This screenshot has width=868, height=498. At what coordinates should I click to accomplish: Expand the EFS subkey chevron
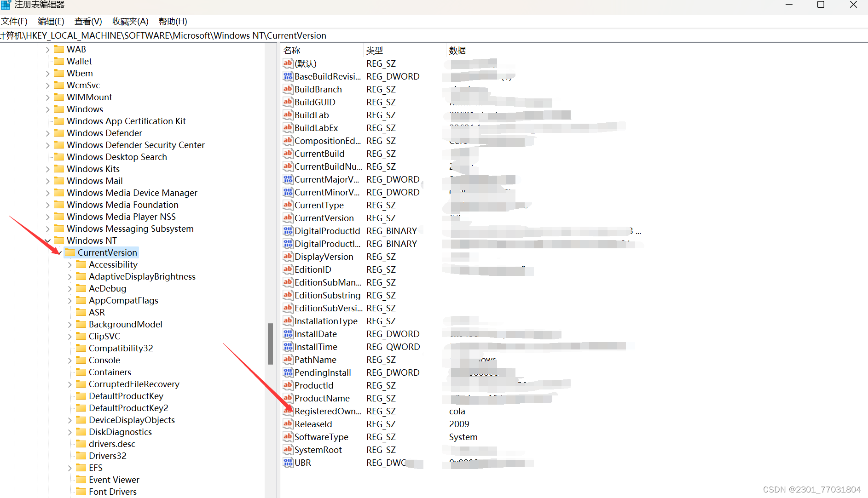coord(69,468)
